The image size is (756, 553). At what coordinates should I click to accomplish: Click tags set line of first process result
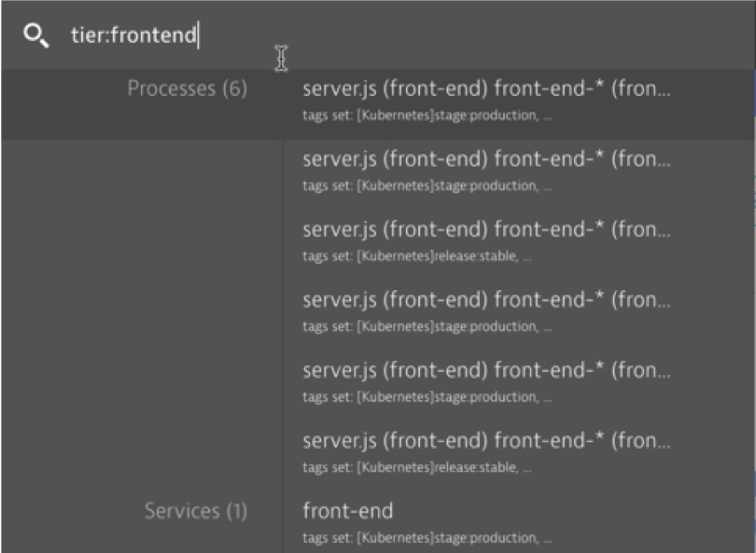427,116
